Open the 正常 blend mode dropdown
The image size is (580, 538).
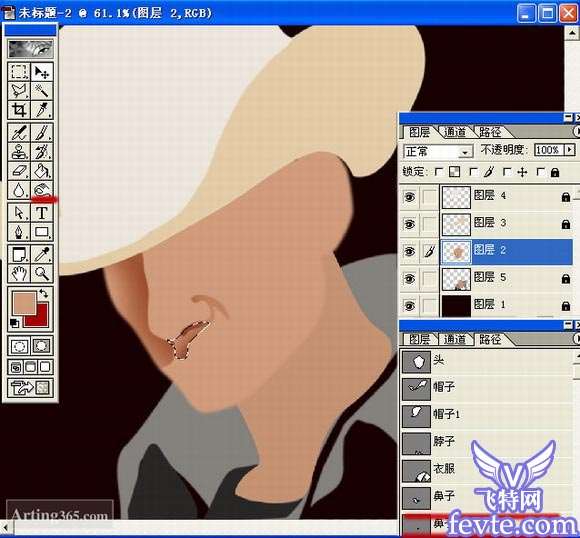click(x=438, y=152)
